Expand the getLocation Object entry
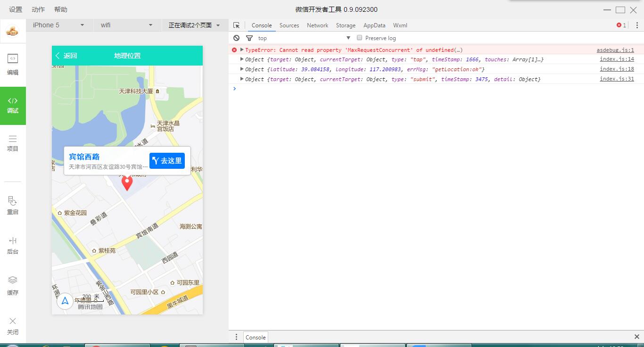Screen dimensions: 644x347 pos(242,69)
